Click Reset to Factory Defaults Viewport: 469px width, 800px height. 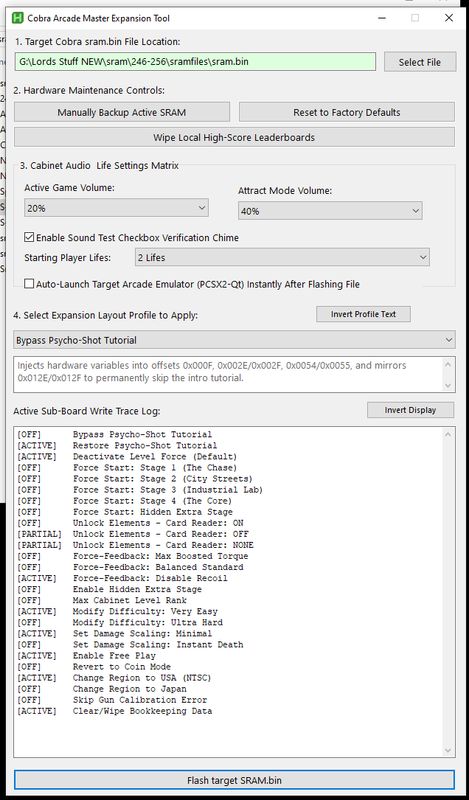point(347,112)
